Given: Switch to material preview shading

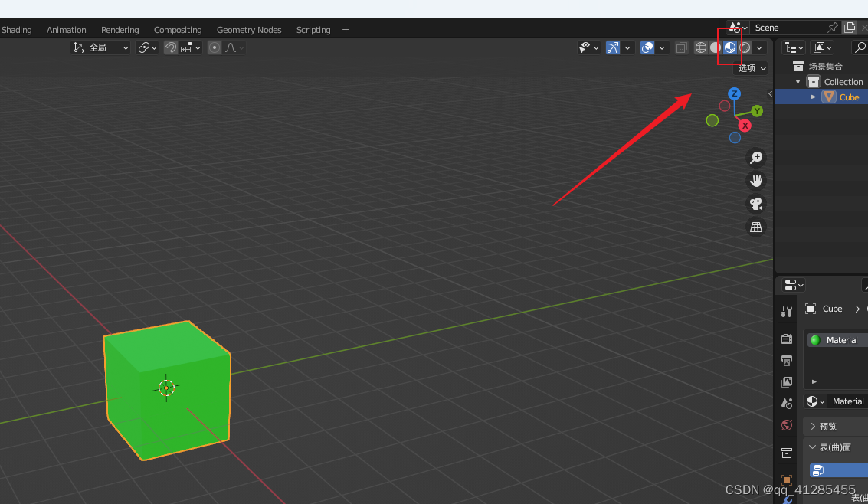Looking at the screenshot, I should [x=730, y=47].
